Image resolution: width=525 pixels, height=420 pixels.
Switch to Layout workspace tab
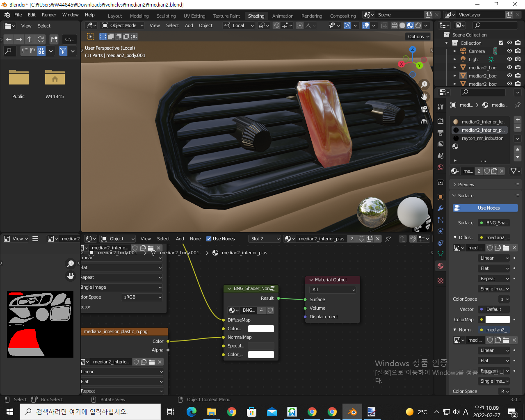pyautogui.click(x=115, y=16)
